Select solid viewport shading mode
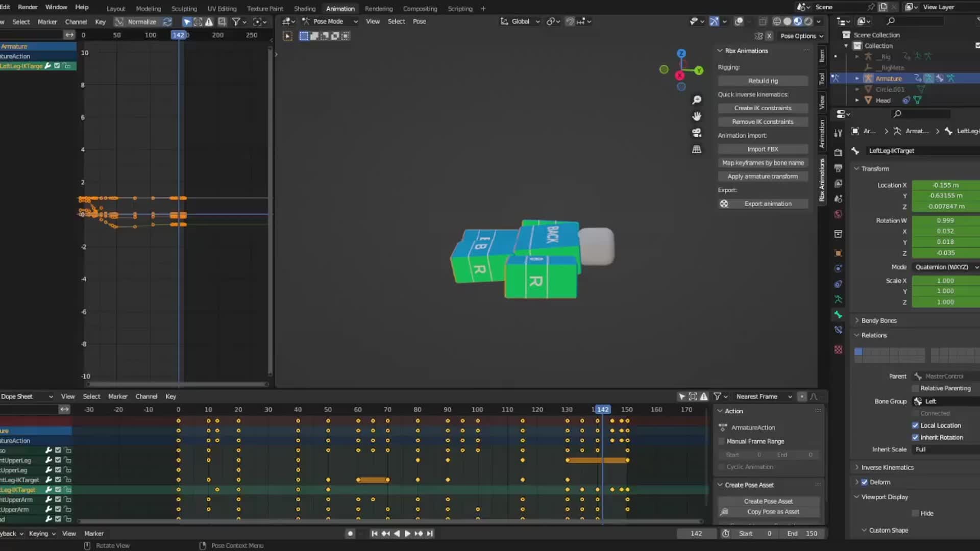980x551 pixels. click(x=788, y=21)
